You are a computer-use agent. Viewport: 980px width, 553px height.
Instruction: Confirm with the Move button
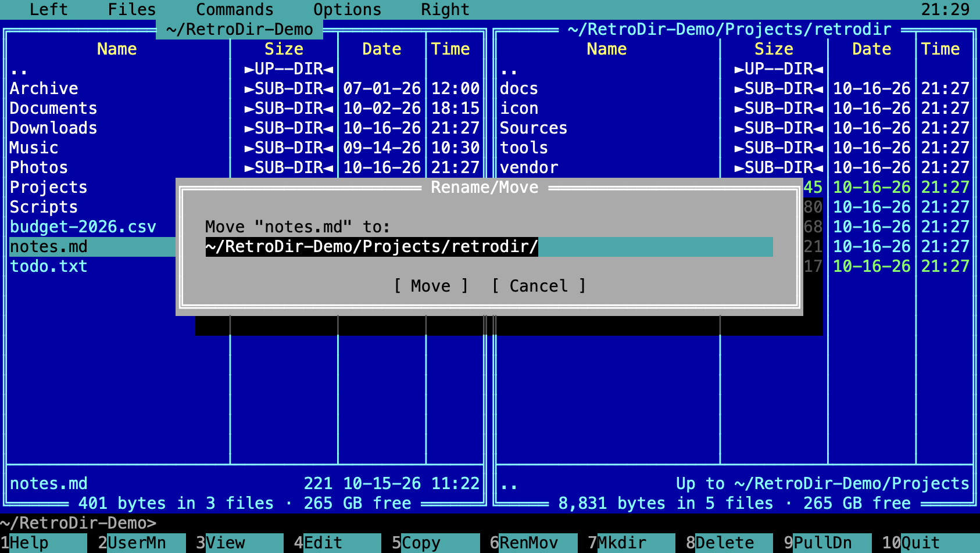431,286
